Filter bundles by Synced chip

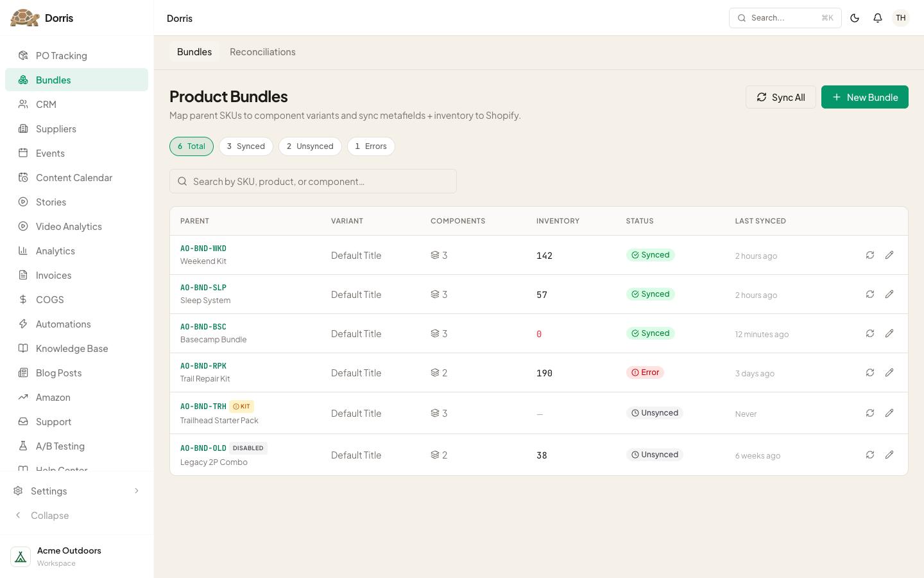(246, 146)
